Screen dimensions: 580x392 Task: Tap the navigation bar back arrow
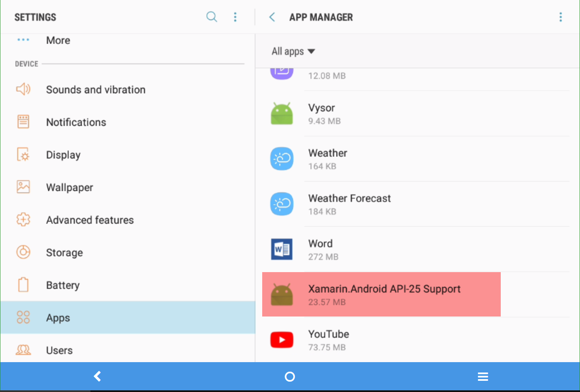click(x=97, y=376)
